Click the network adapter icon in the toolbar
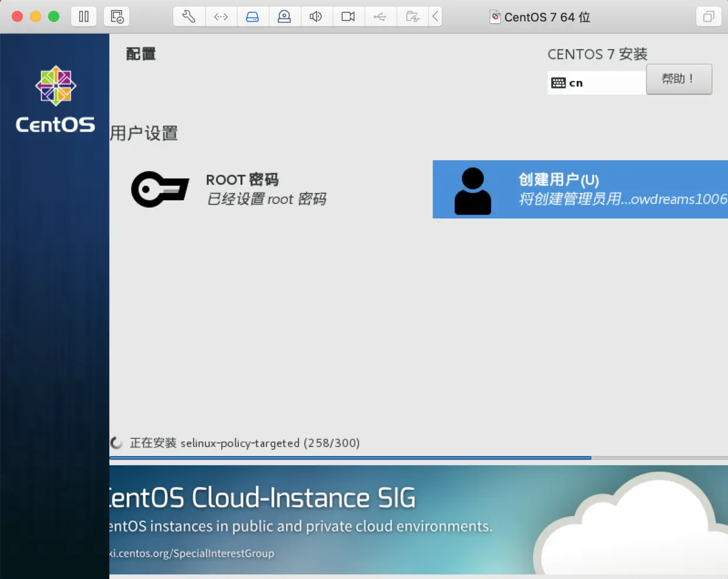Viewport: 728px width, 579px height. point(221,16)
